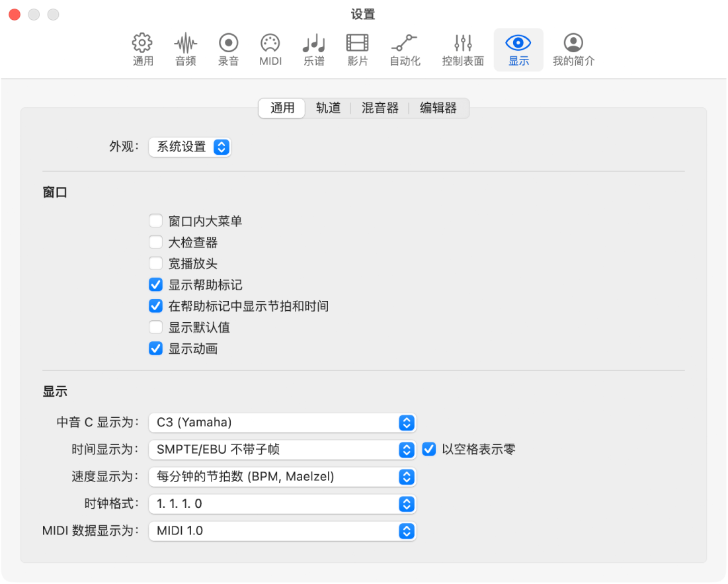
Task: Open the 录音 settings pane
Action: [227, 49]
